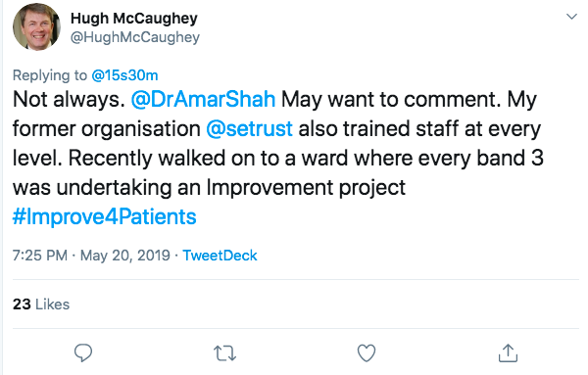
Task: Click the 7:25 PM timestamp
Action: tap(40, 256)
